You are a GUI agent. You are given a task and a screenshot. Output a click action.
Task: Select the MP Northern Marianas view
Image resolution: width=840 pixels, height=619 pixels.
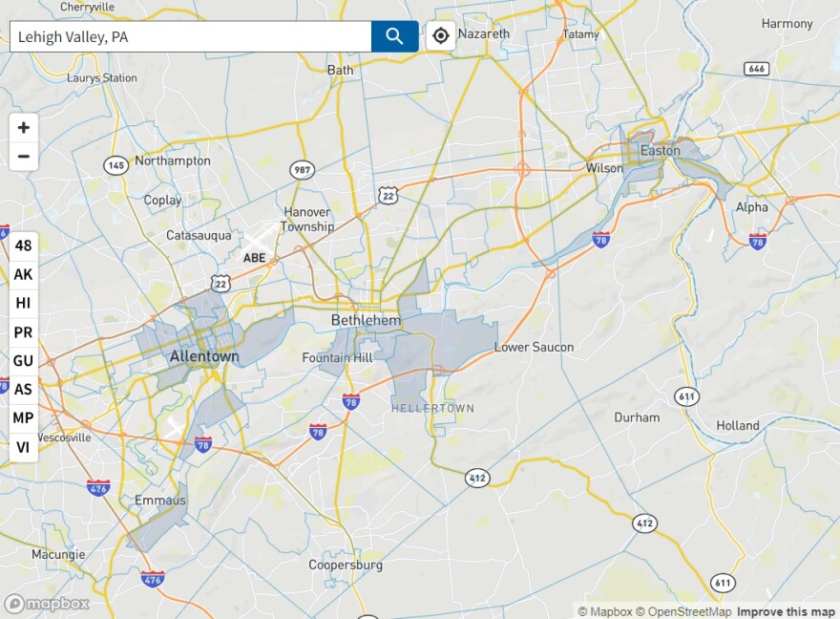pyautogui.click(x=24, y=417)
